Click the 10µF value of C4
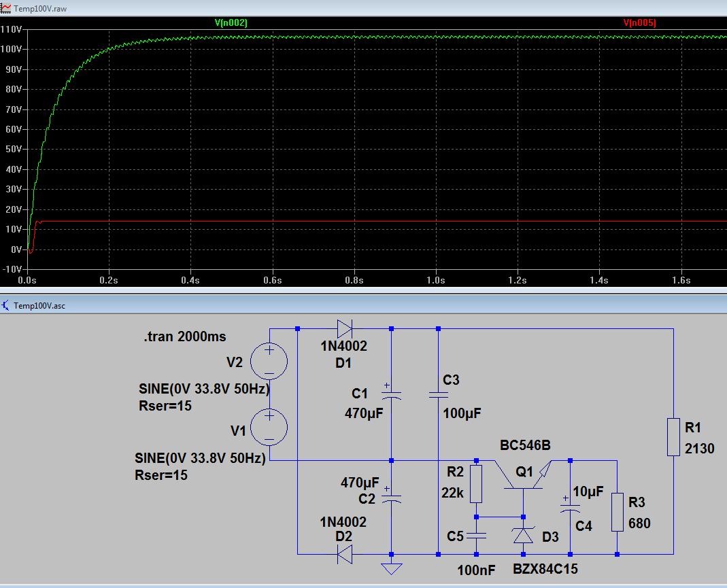The image size is (727, 588). click(588, 491)
